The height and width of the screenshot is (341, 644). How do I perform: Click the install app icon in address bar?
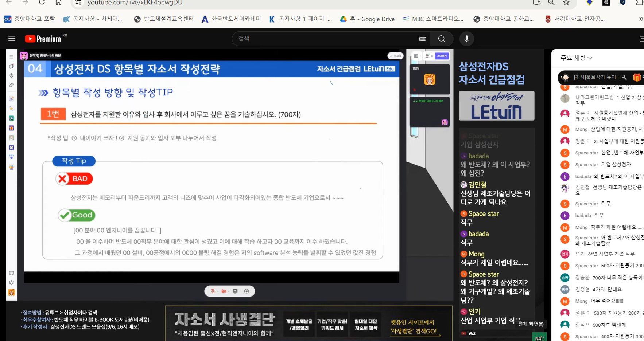click(536, 3)
